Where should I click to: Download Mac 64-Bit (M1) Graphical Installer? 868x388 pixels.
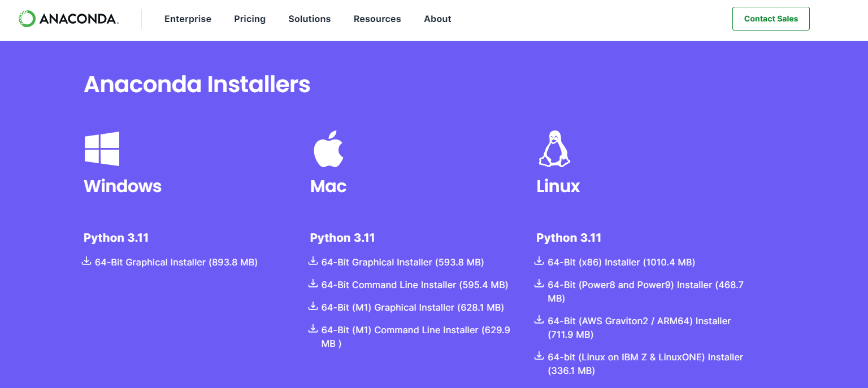[x=413, y=307]
